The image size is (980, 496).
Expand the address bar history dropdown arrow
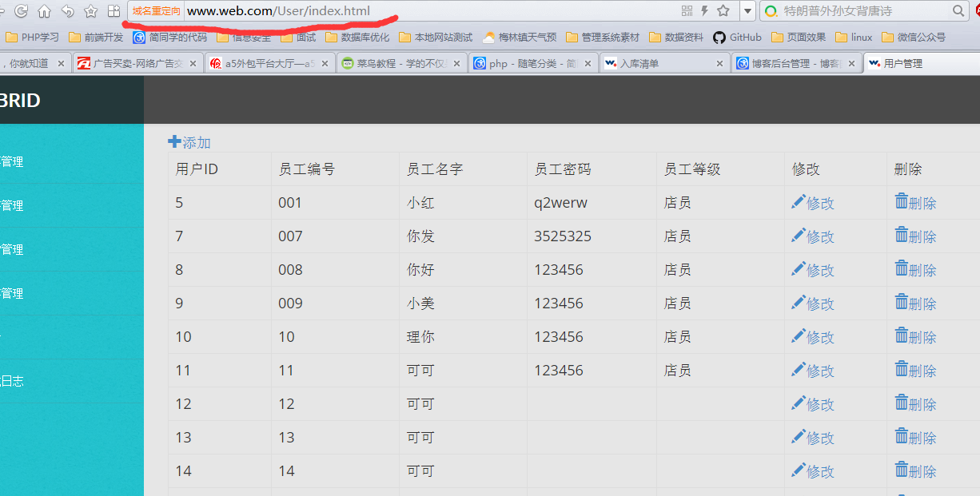click(x=747, y=11)
